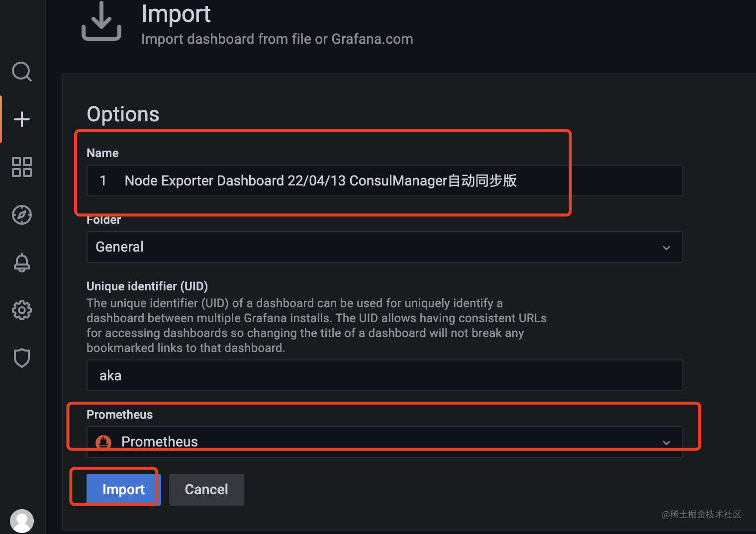Open the Search sidebar icon

click(x=22, y=72)
